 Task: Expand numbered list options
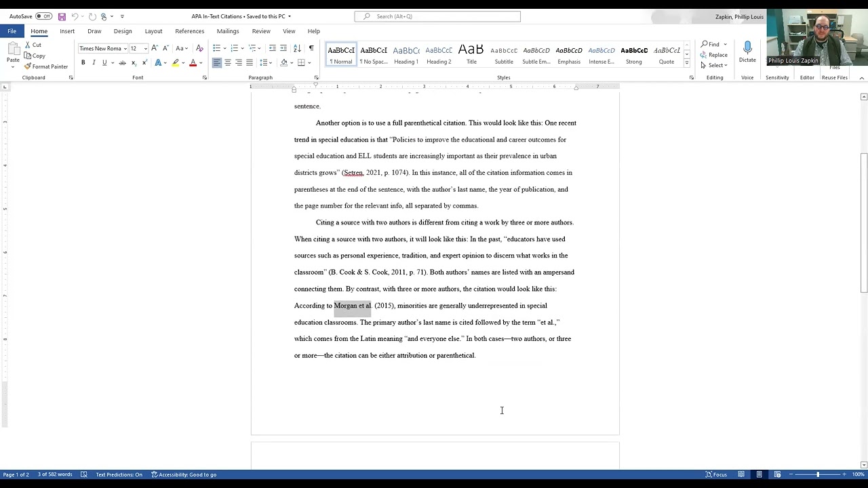pyautogui.click(x=242, y=48)
